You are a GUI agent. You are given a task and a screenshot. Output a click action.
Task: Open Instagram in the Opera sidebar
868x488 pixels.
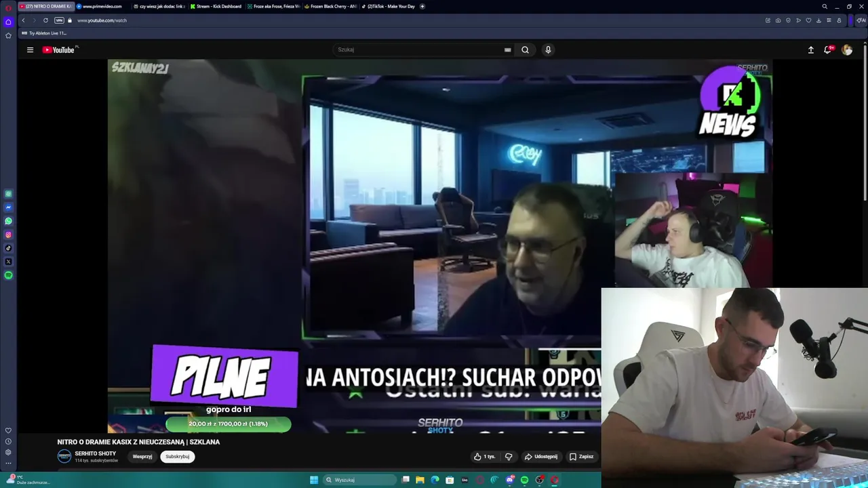pos(8,235)
